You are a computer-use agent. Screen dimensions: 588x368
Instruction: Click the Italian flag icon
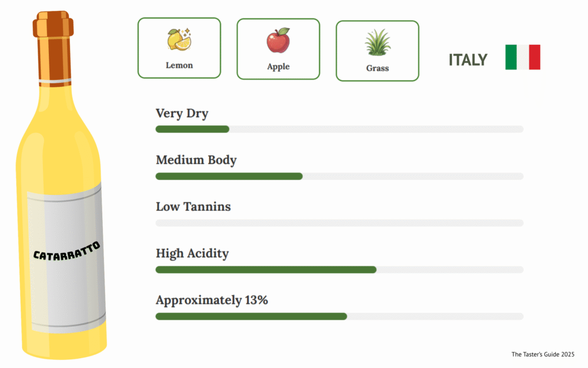tap(523, 57)
